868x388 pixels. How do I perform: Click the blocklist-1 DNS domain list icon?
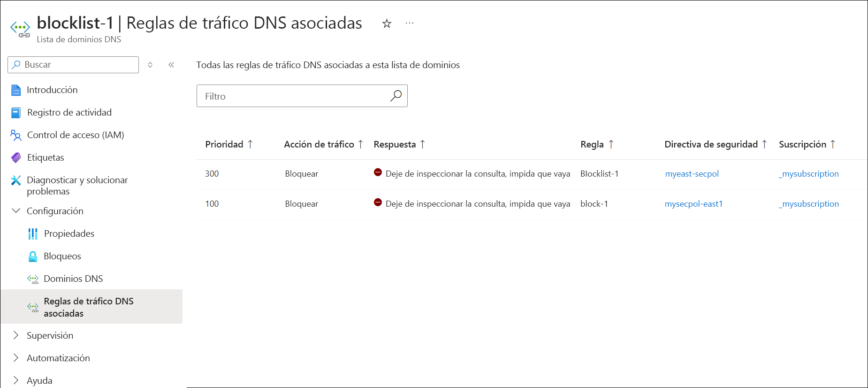pyautogui.click(x=20, y=29)
